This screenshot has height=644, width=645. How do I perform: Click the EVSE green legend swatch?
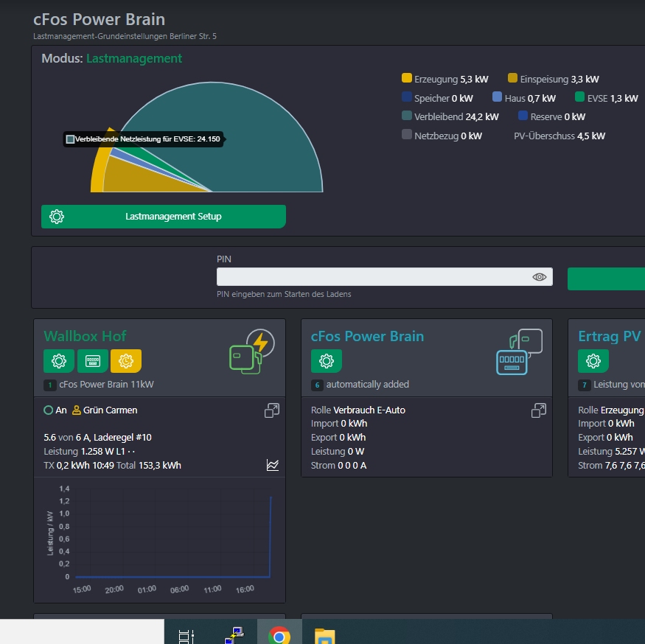[x=579, y=97]
